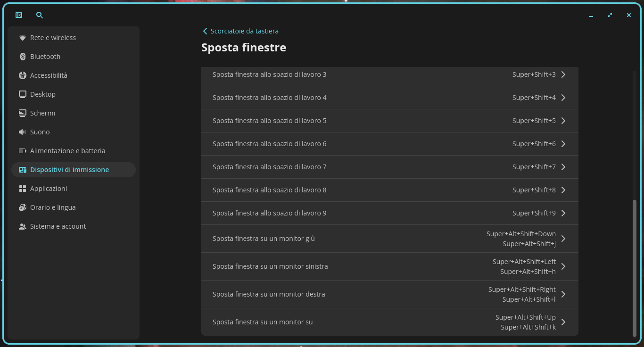Click the Alimentazione e batteria icon

coord(22,151)
